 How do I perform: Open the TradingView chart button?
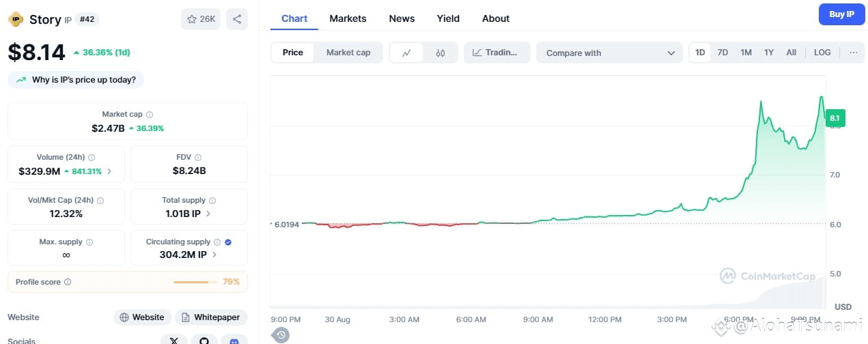pos(497,53)
